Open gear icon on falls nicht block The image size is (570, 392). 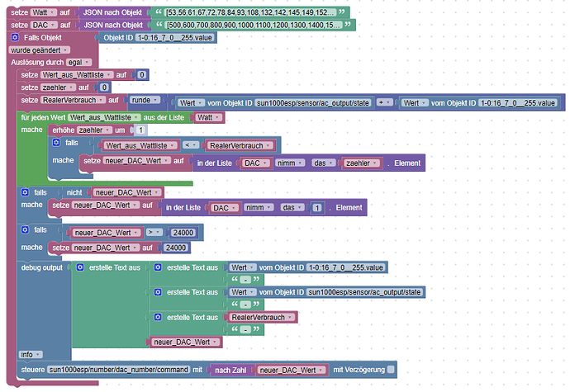[25, 192]
